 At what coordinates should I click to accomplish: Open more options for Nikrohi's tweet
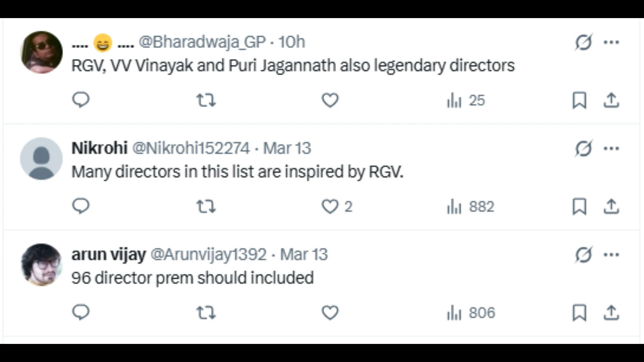(611, 148)
